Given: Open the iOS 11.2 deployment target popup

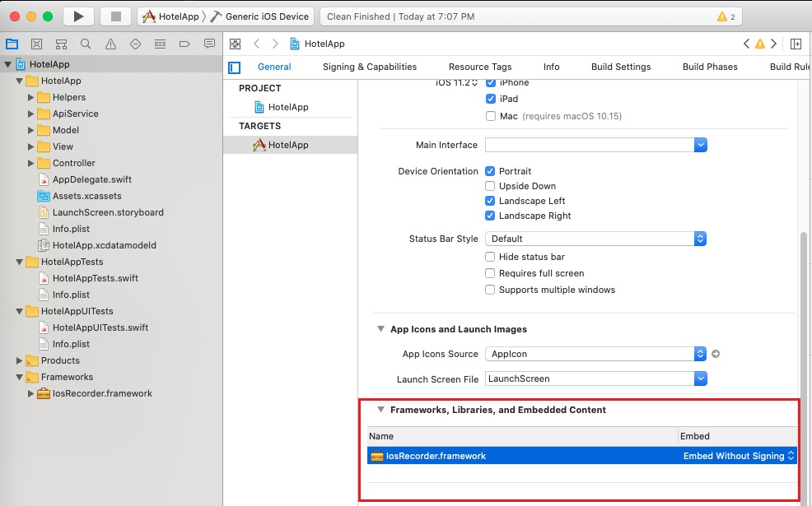Looking at the screenshot, I should tap(457, 82).
